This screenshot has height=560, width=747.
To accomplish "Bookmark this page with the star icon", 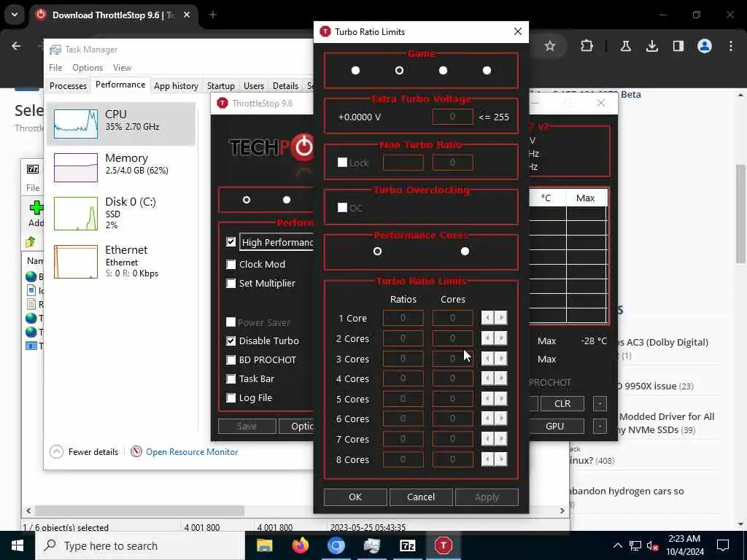I will pyautogui.click(x=550, y=46).
